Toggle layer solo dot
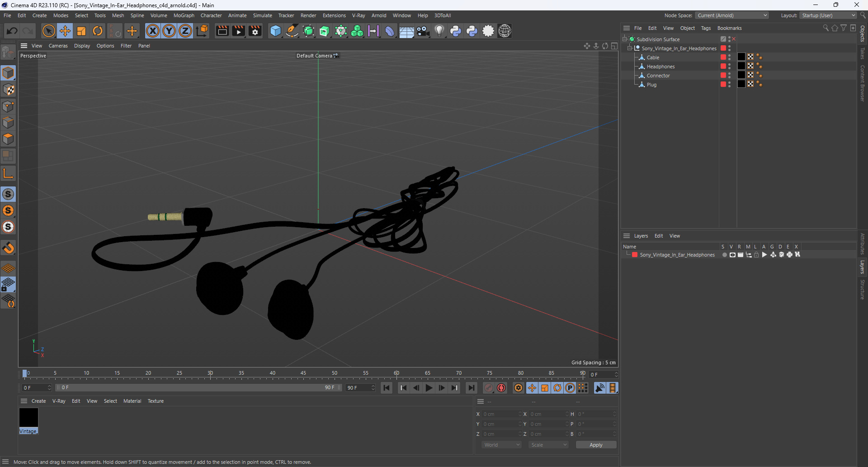The width and height of the screenshot is (868, 467). [x=724, y=255]
